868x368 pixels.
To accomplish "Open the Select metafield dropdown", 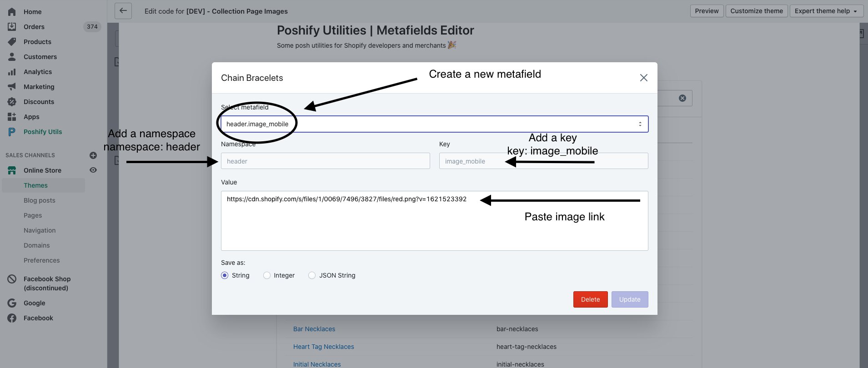I will click(434, 124).
